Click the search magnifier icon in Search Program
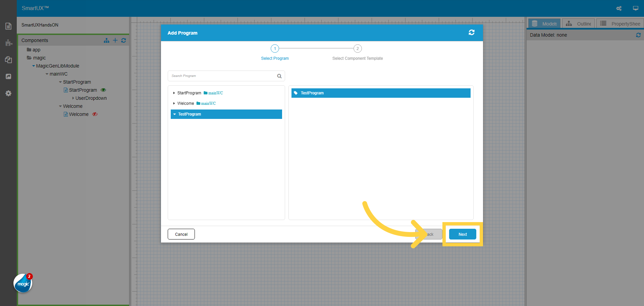The width and height of the screenshot is (644, 306). (x=279, y=76)
